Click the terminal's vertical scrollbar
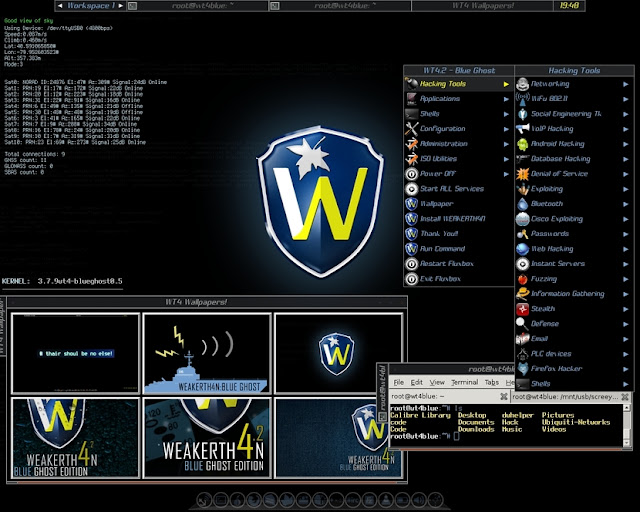Image resolution: width=640 pixels, height=512 pixels. coord(627,425)
